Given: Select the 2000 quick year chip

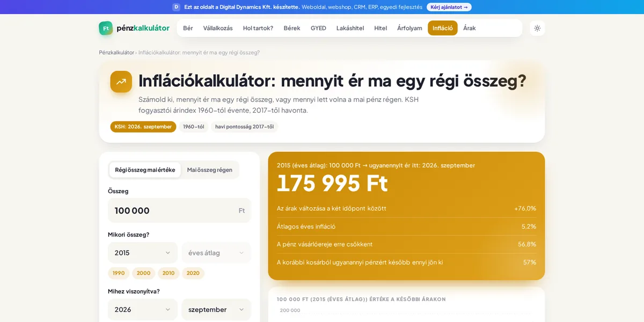Looking at the screenshot, I should 144,273.
